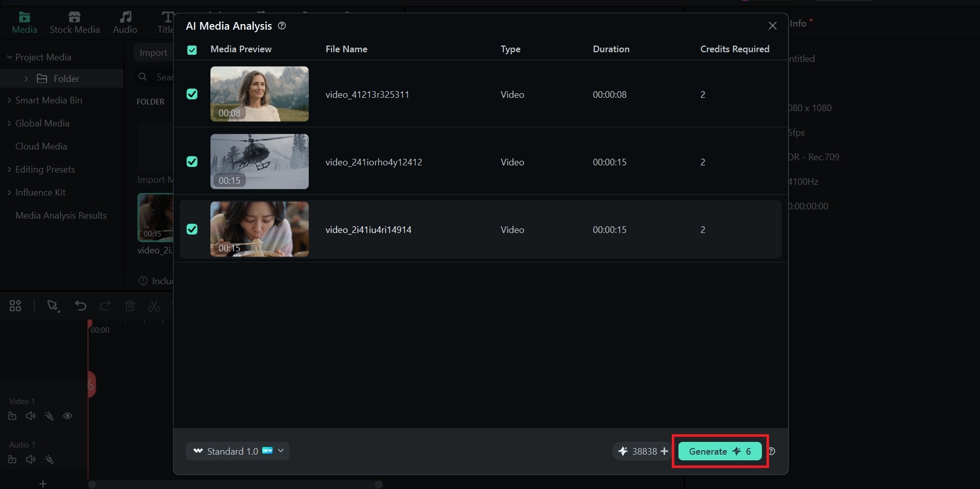Redo using the forward arrow icon

point(105,306)
